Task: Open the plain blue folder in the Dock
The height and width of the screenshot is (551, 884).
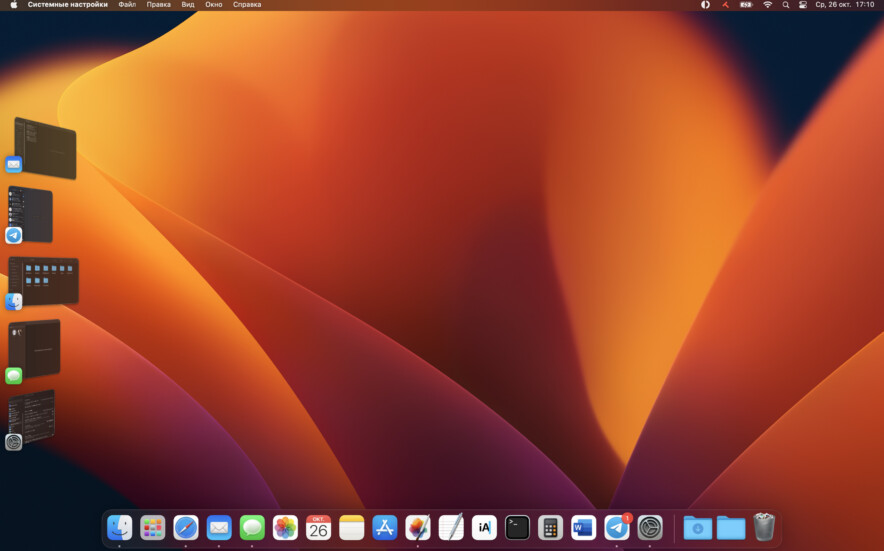Action: tap(731, 528)
